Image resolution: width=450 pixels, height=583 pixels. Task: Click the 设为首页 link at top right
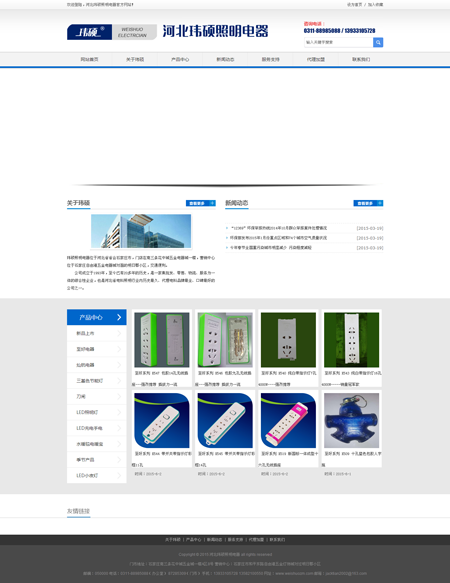click(x=354, y=5)
